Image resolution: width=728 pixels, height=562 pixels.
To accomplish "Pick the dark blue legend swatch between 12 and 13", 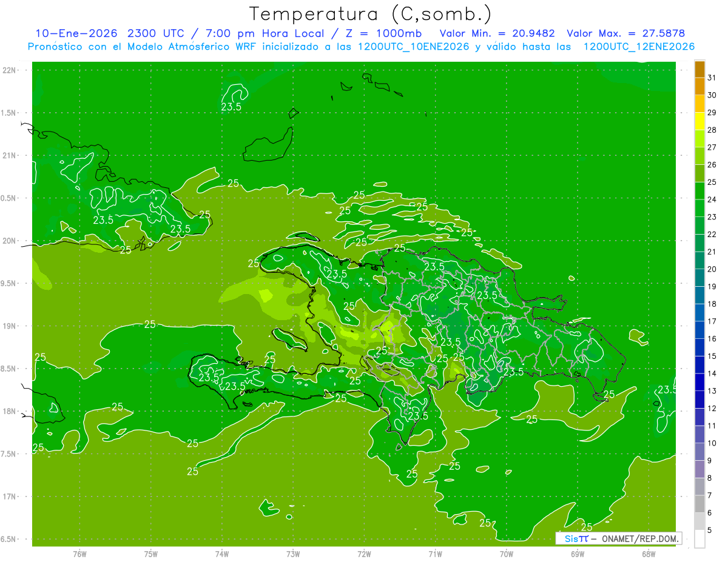I will coord(699,400).
